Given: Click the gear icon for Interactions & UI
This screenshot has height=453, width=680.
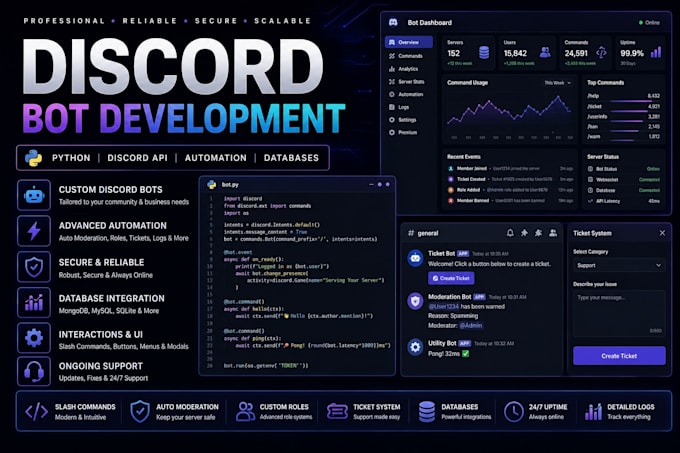Looking at the screenshot, I should [34, 338].
